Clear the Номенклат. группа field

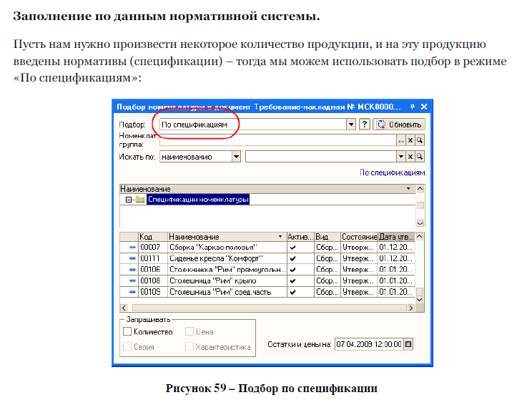click(410, 140)
